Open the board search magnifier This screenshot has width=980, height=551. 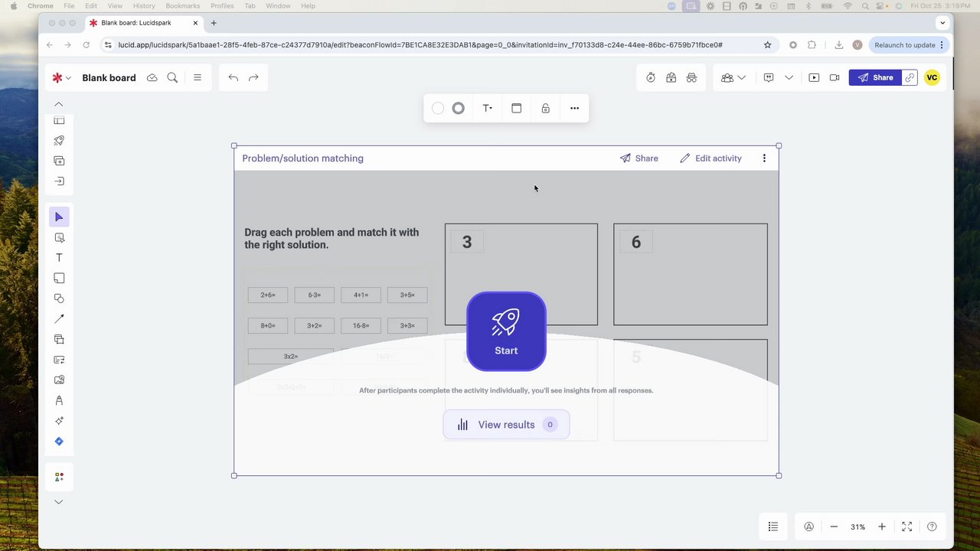[172, 77]
